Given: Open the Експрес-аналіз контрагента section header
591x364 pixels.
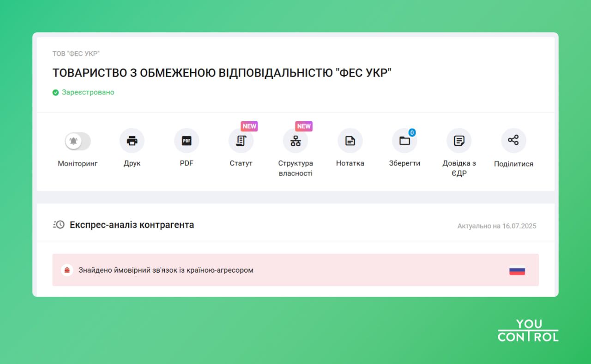Looking at the screenshot, I should click(x=132, y=225).
